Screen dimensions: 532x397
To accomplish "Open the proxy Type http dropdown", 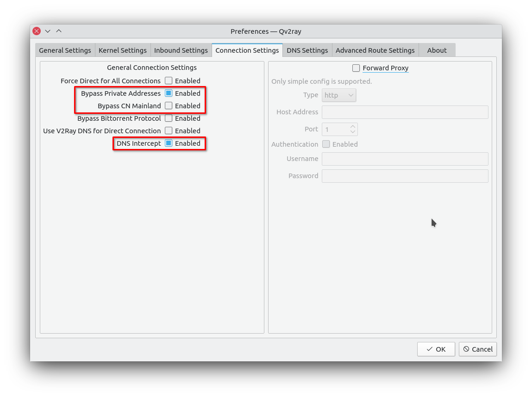I will pyautogui.click(x=339, y=95).
